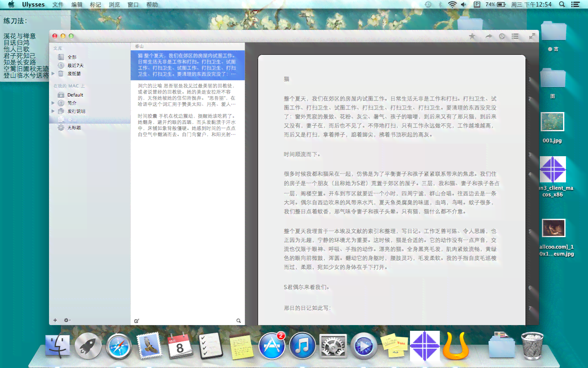
Task: Open the 帮助 menu
Action: (152, 4)
